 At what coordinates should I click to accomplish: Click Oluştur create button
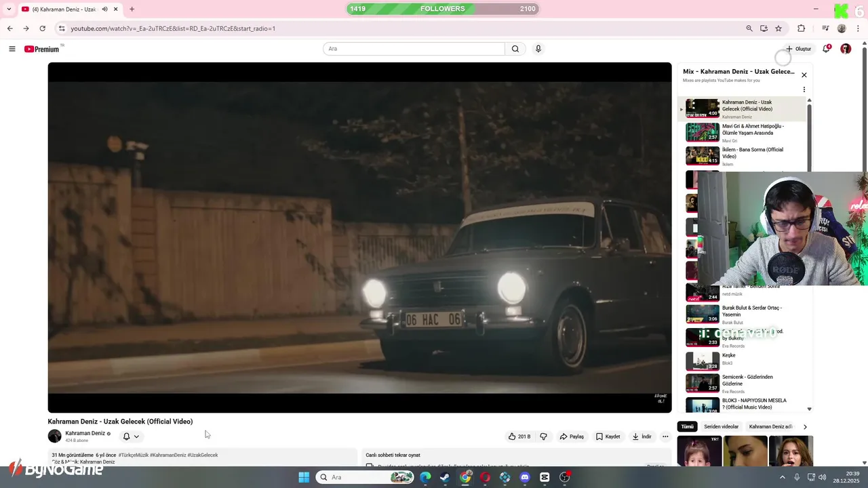pyautogui.click(x=798, y=49)
